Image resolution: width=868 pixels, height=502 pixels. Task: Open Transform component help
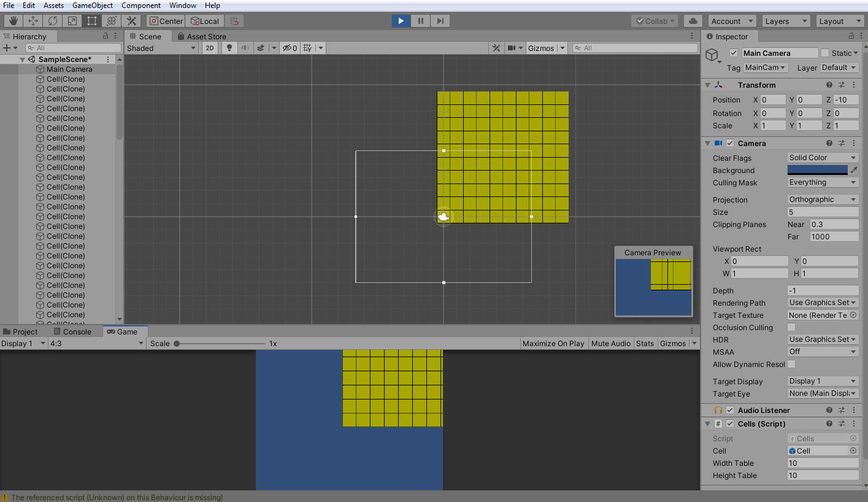pyautogui.click(x=829, y=85)
